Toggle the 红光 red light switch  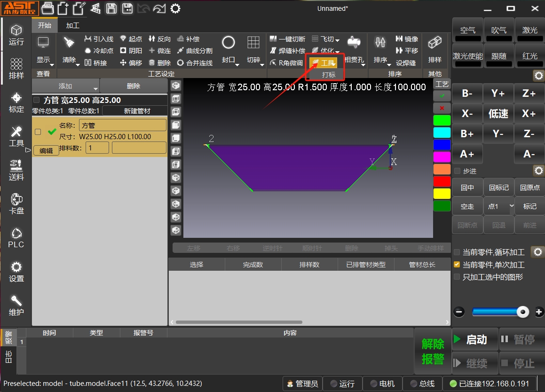529,56
